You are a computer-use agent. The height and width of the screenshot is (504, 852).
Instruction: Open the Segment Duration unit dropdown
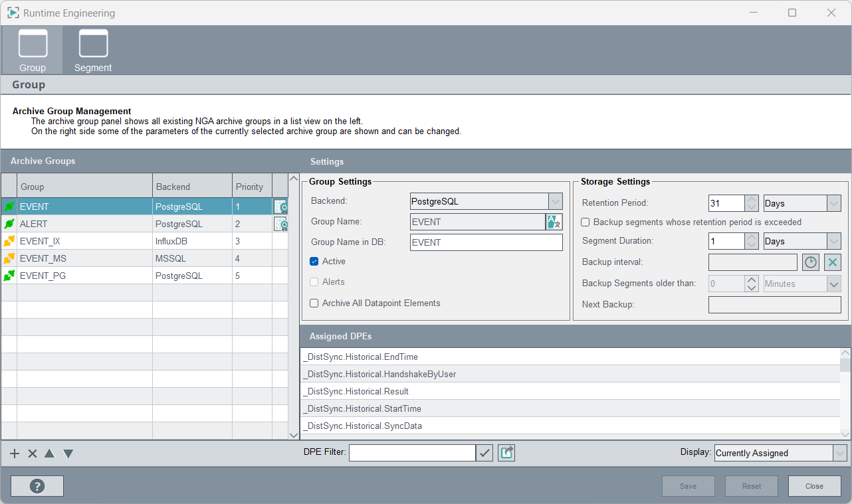[833, 241]
